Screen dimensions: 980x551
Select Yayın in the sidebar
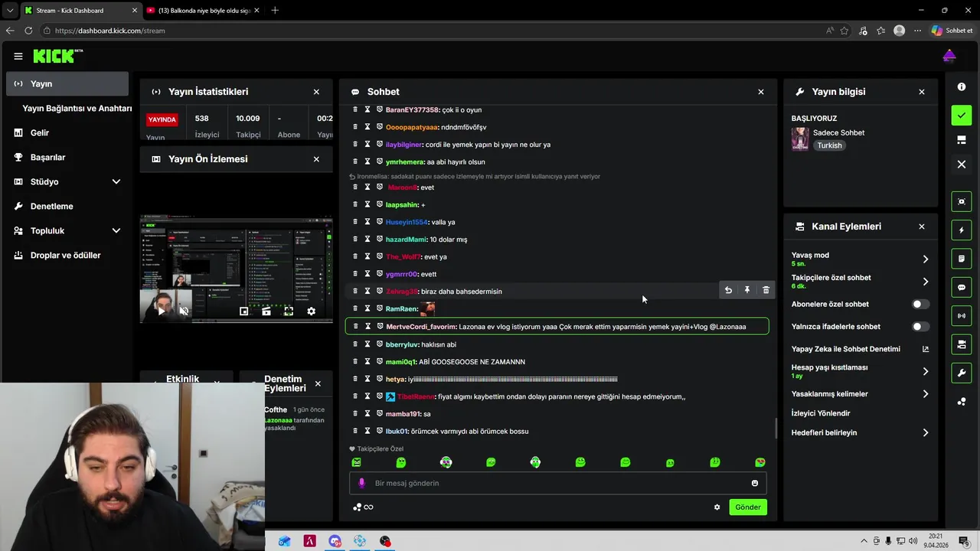pyautogui.click(x=67, y=83)
